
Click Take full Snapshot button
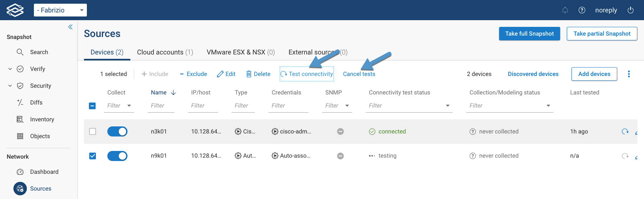(x=529, y=34)
